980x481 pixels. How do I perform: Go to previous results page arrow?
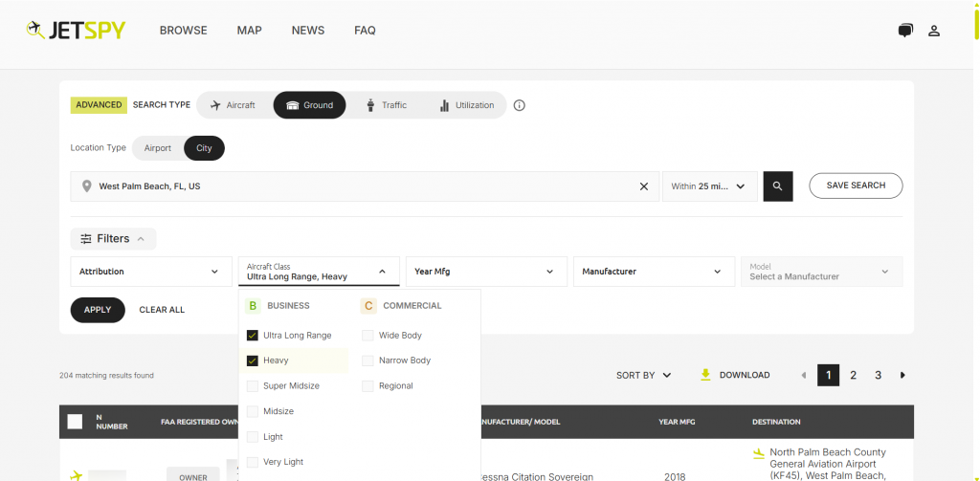(803, 375)
